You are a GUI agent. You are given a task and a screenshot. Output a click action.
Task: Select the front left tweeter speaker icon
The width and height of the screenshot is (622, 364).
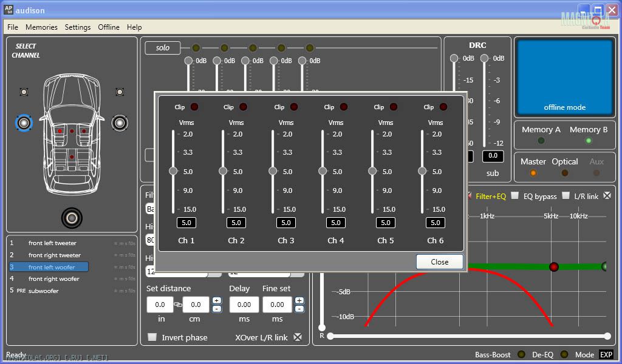point(24,92)
